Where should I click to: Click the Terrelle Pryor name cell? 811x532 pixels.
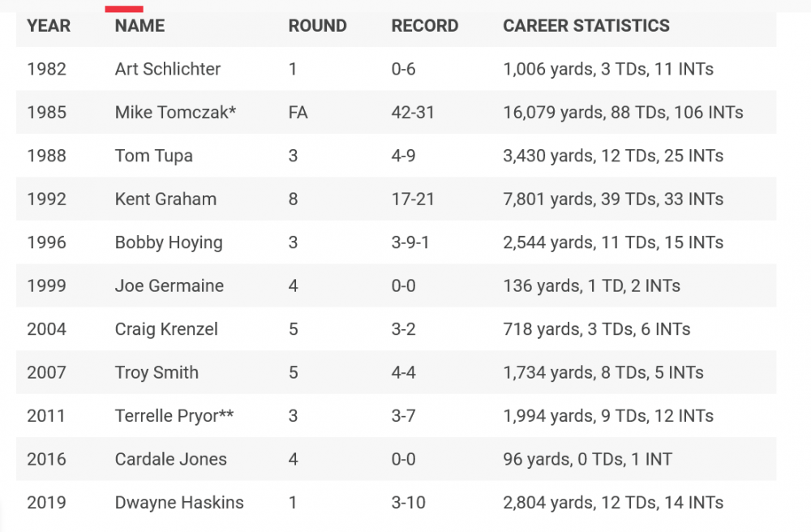pyautogui.click(x=174, y=416)
